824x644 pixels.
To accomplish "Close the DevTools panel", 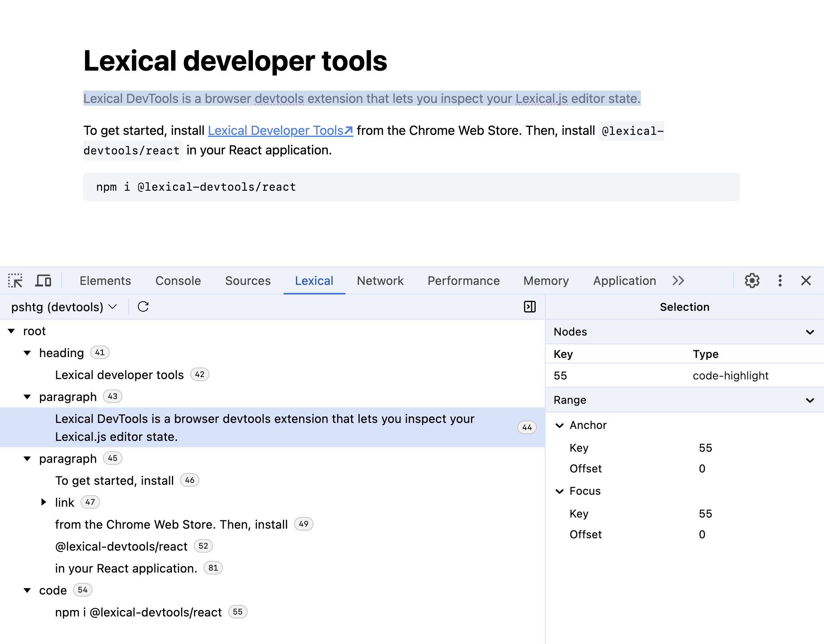I will pos(806,281).
